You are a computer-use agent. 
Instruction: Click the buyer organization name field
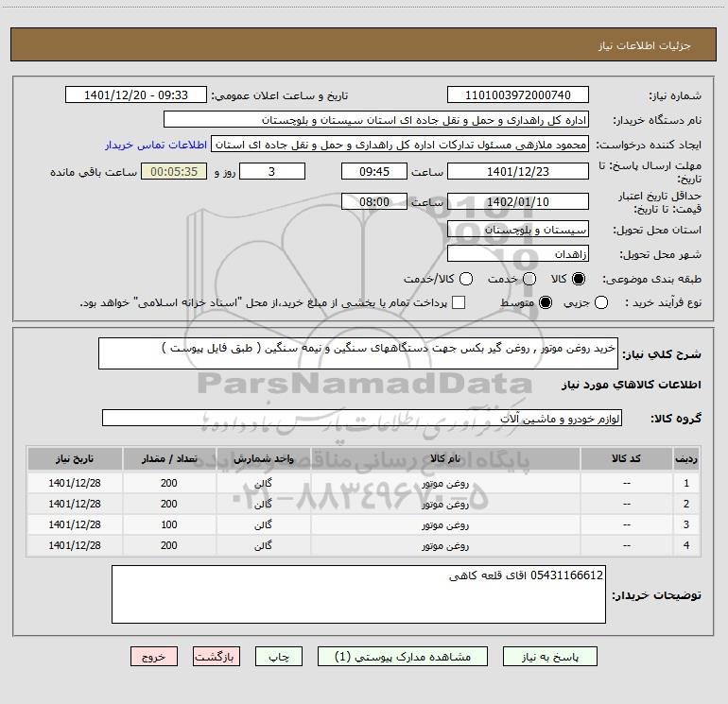pos(376,120)
